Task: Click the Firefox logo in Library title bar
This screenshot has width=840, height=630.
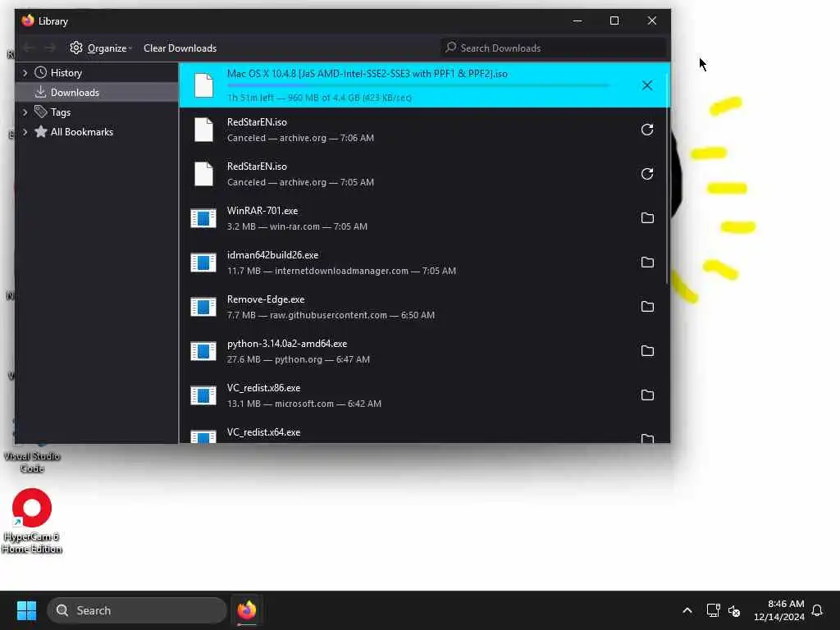Action: (28, 21)
